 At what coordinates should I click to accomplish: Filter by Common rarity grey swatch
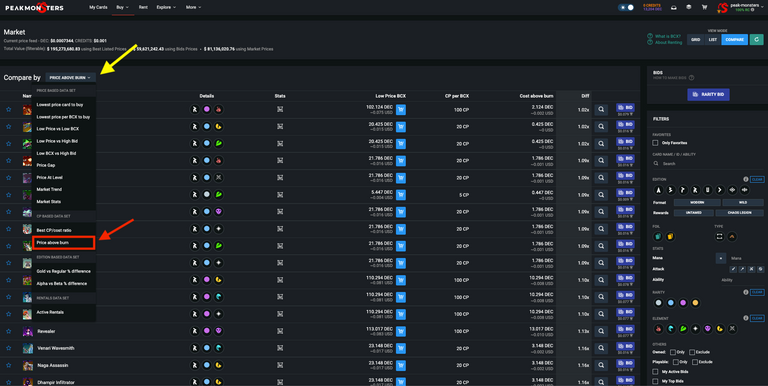[659, 303]
